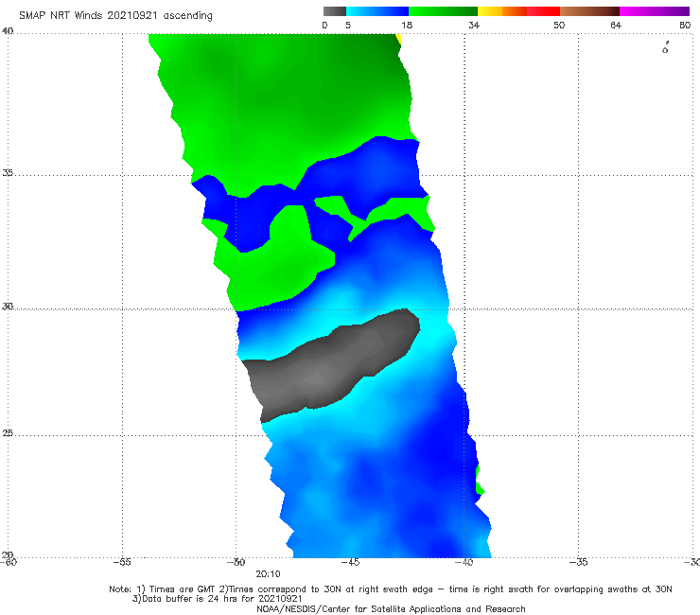Click the note '3)Data buffer is 24 hrs for 20210921'

pos(217,599)
